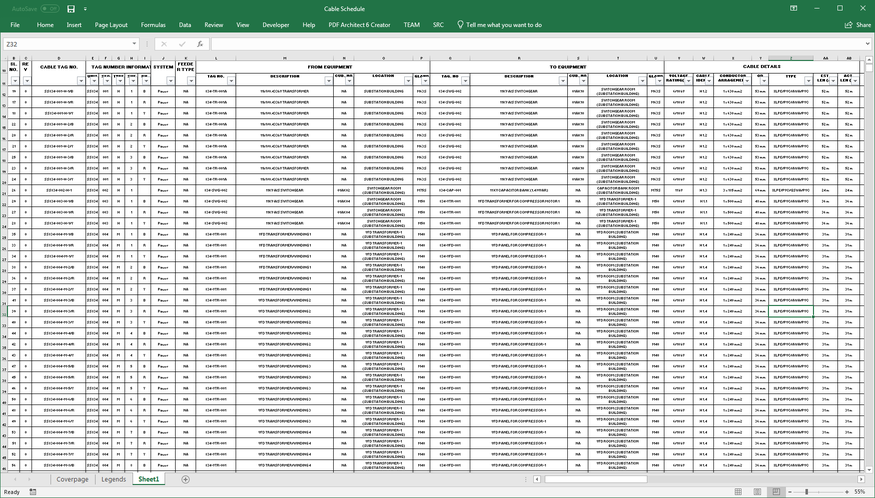Click horizontal scrollbar left arrow
Viewport: 875px width, 498px height.
[537, 479]
